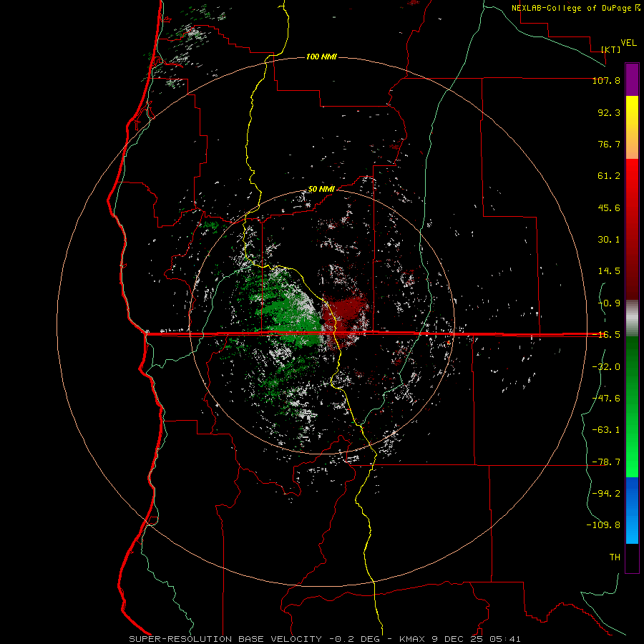Select the 107.8 legend value
Image resolution: width=644 pixels, height=644 pixels.
(x=606, y=80)
